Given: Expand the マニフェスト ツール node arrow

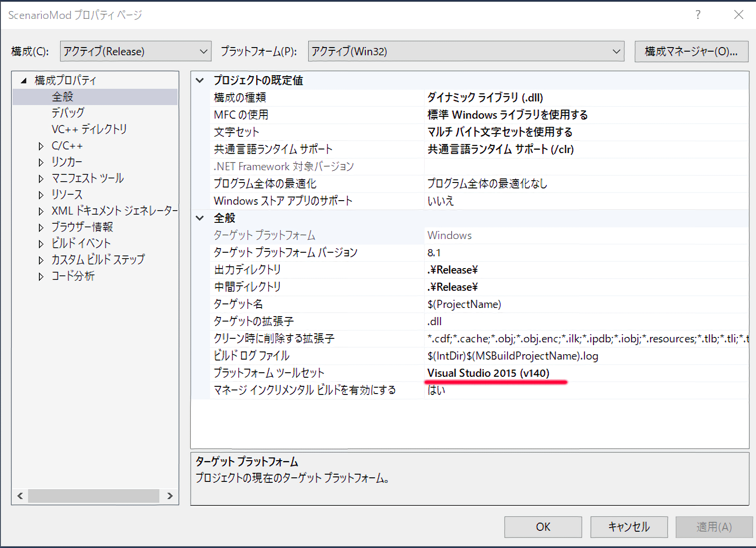Looking at the screenshot, I should point(41,178).
